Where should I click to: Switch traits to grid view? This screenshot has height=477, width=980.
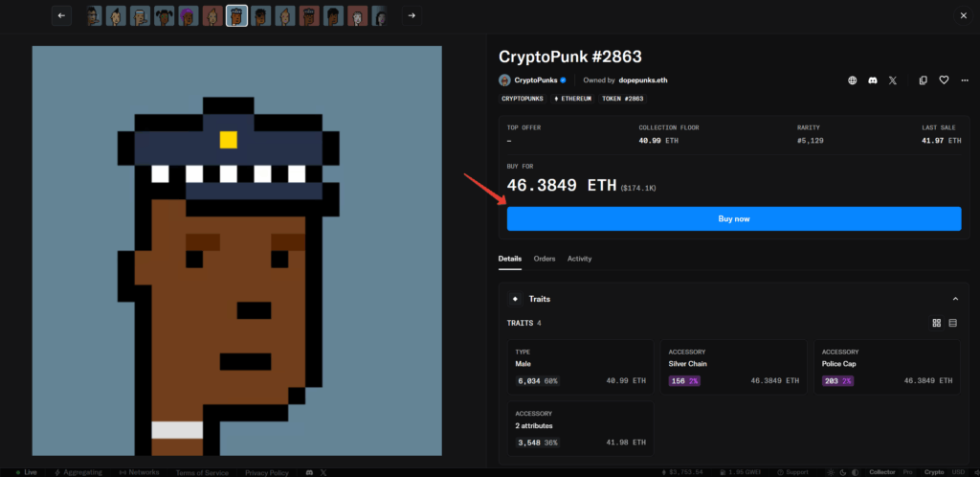pyautogui.click(x=937, y=323)
